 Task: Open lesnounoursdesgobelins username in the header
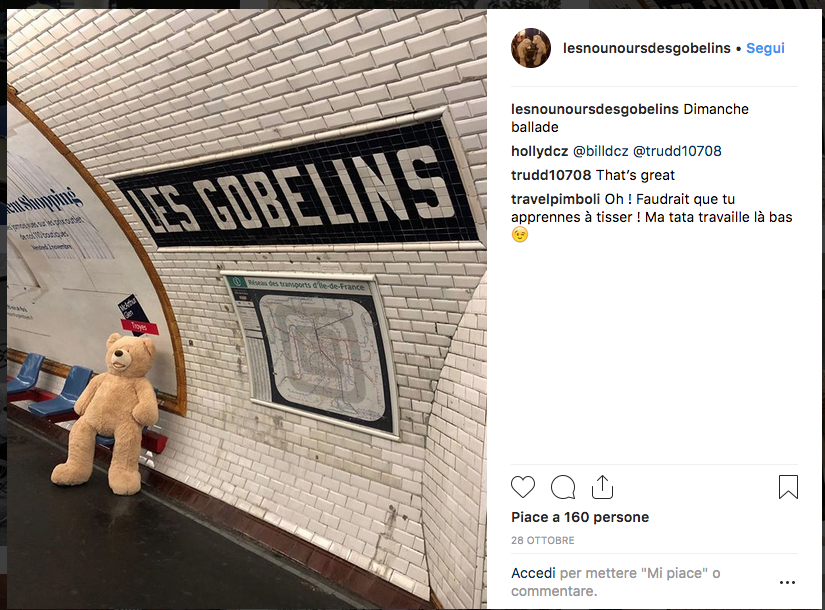point(647,48)
